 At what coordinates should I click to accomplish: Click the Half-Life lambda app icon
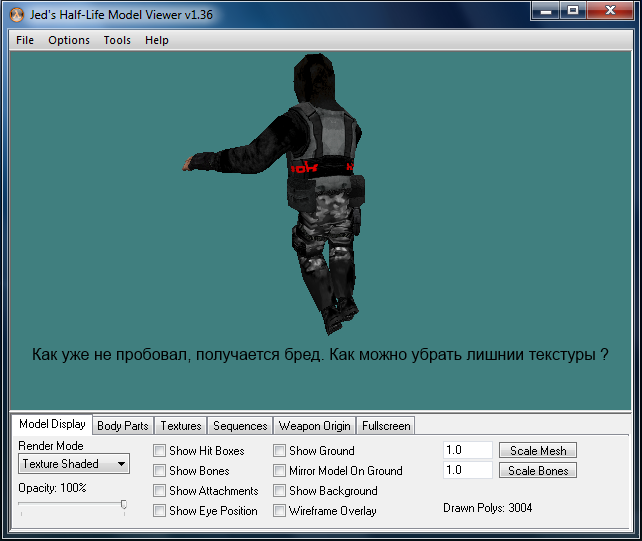(17, 15)
